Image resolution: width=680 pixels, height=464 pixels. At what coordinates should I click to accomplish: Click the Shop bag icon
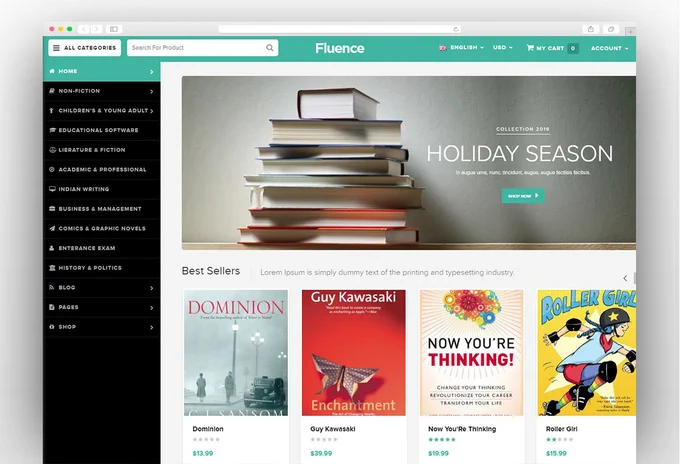click(52, 327)
